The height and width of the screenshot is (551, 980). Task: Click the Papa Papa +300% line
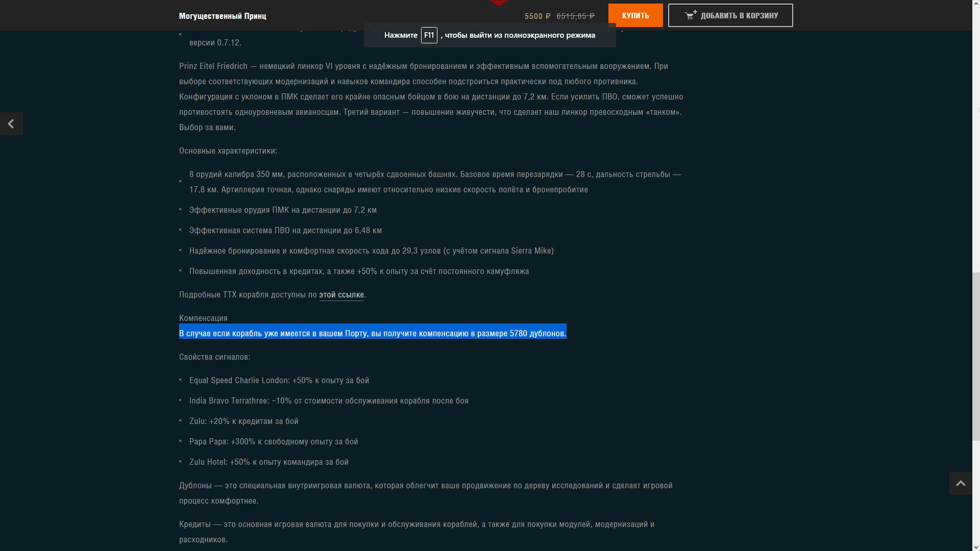[274, 441]
